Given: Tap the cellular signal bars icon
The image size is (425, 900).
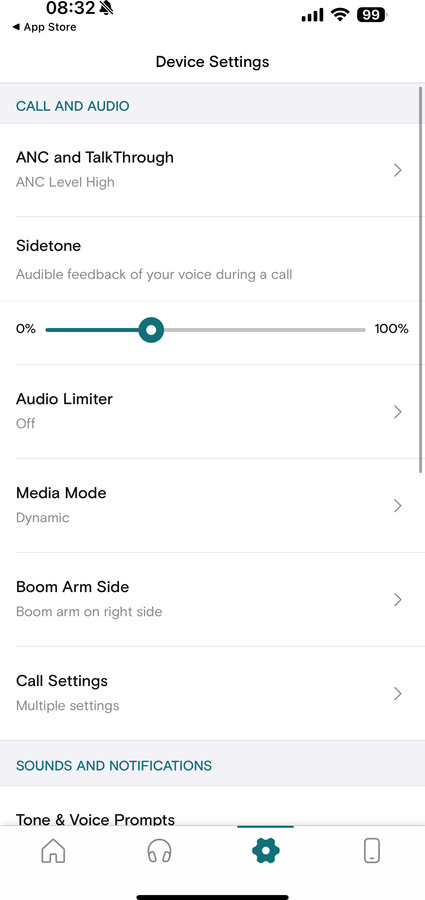Looking at the screenshot, I should pyautogui.click(x=312, y=16).
